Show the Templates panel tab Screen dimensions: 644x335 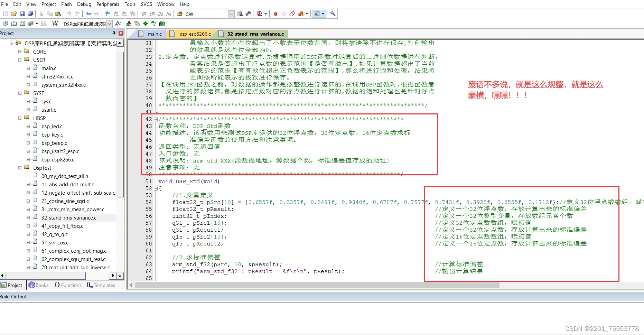[101, 285]
